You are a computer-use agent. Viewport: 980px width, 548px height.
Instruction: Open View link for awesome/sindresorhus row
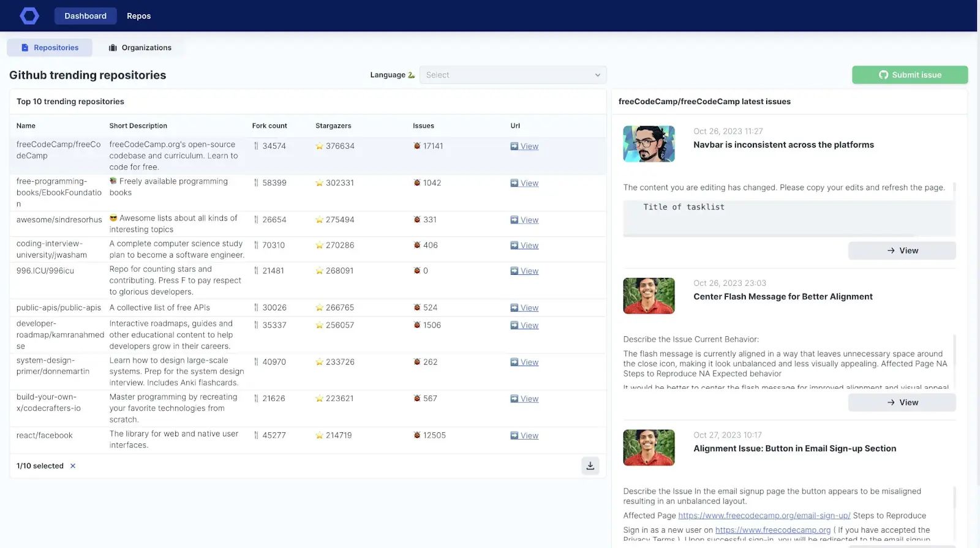click(524, 220)
